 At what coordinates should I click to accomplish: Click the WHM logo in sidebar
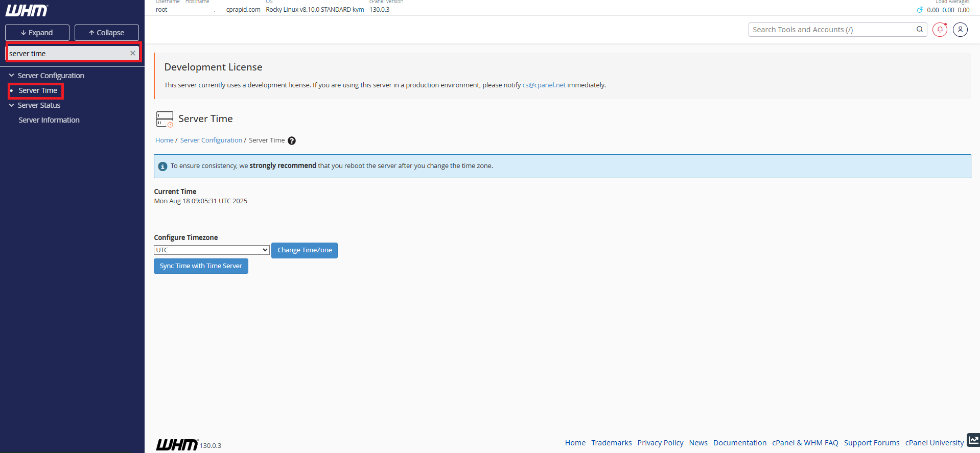tap(27, 10)
